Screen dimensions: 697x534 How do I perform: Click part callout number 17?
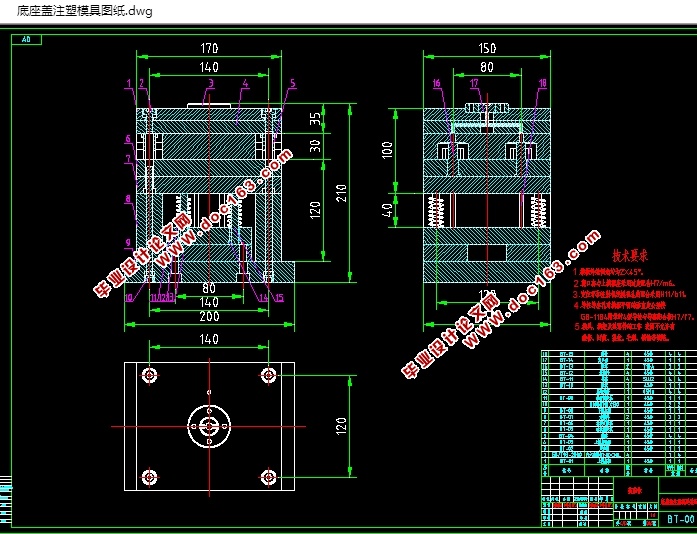pos(474,83)
